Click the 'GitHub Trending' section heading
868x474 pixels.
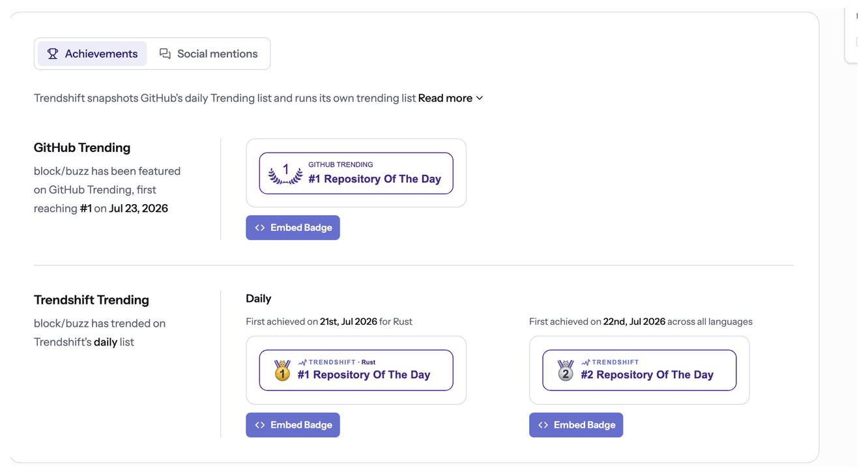click(x=82, y=147)
